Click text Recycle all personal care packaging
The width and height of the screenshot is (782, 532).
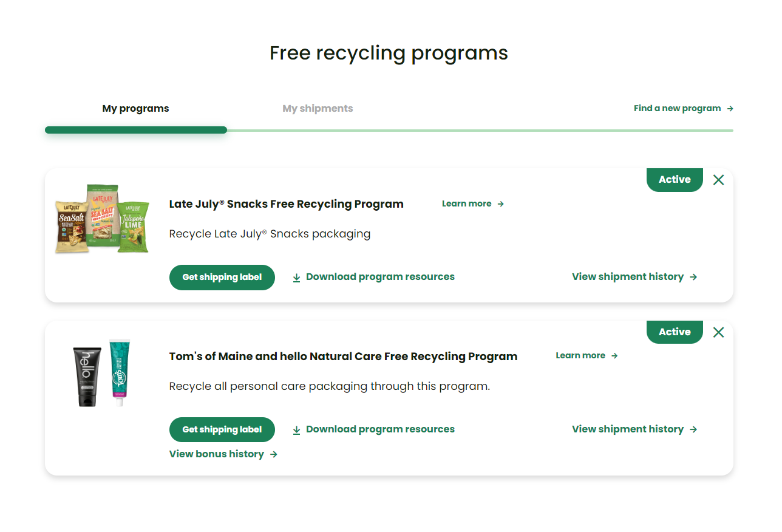pos(330,386)
